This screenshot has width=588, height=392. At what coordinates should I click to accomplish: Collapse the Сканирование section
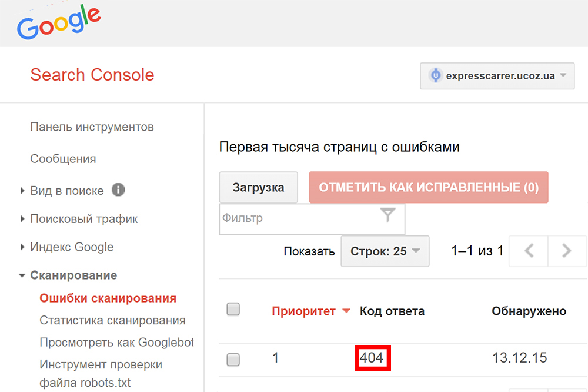pyautogui.click(x=73, y=275)
